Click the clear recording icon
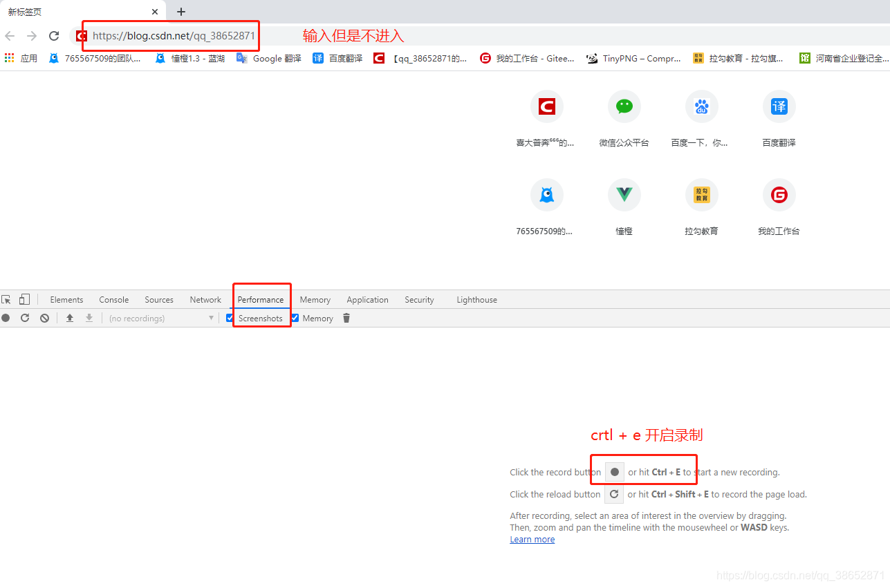The image size is (890, 588). (44, 318)
